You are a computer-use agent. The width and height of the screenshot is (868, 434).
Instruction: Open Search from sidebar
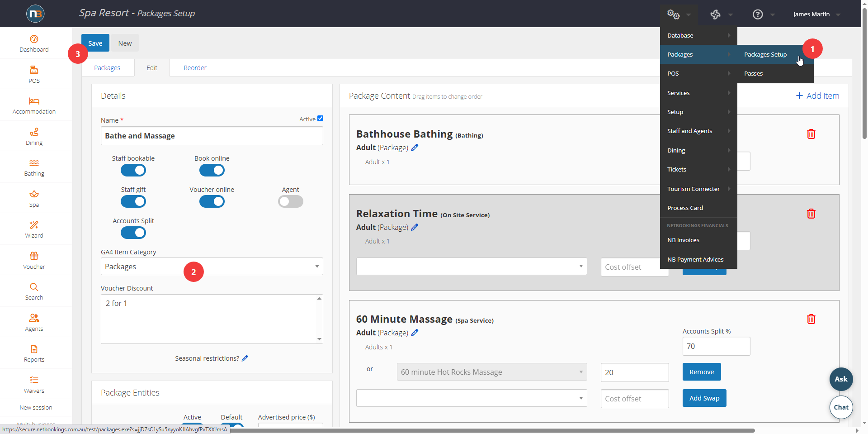coord(34,291)
